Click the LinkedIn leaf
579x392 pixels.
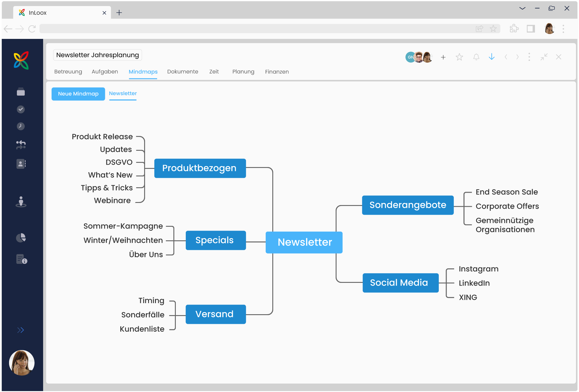(474, 283)
